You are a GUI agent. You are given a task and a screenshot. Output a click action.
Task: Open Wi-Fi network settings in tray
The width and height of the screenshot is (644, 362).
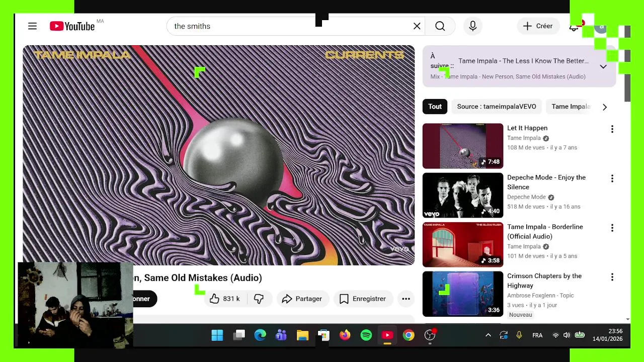point(555,335)
